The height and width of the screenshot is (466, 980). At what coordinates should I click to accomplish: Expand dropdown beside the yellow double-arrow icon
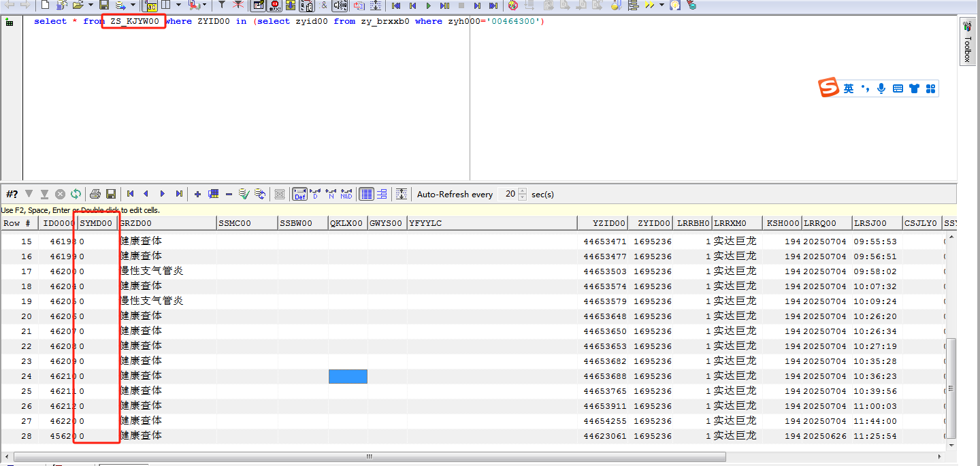[661, 5]
